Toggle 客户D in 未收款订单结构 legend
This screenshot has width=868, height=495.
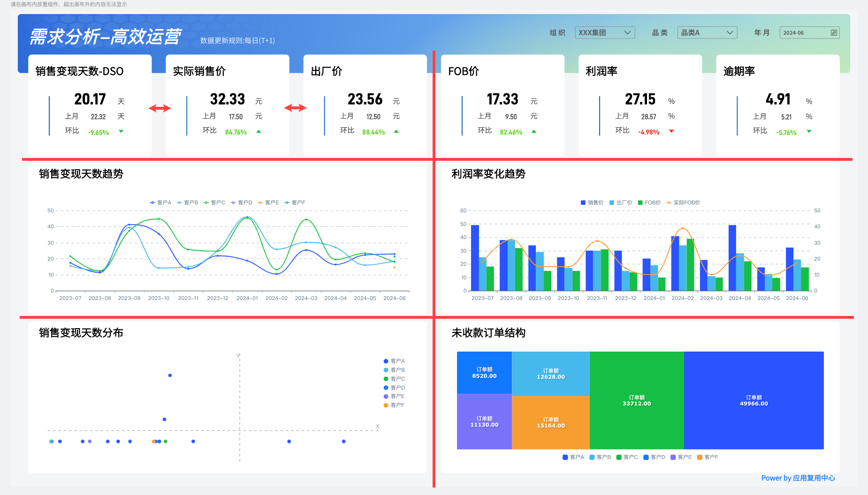tap(655, 457)
